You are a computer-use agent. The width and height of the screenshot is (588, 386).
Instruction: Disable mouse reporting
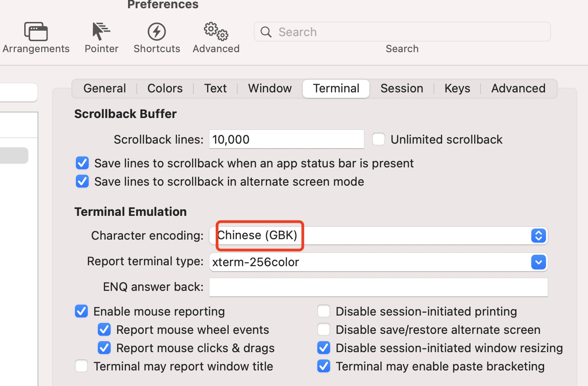coord(81,311)
